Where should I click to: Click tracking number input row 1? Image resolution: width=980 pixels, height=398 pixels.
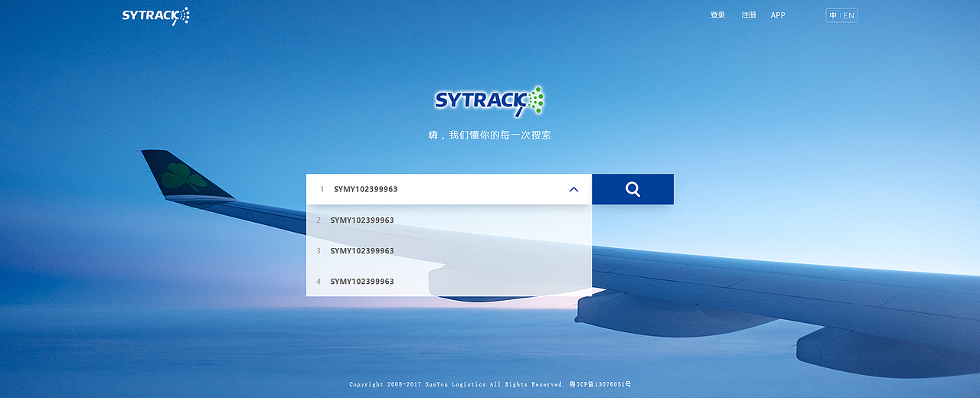[x=449, y=189]
